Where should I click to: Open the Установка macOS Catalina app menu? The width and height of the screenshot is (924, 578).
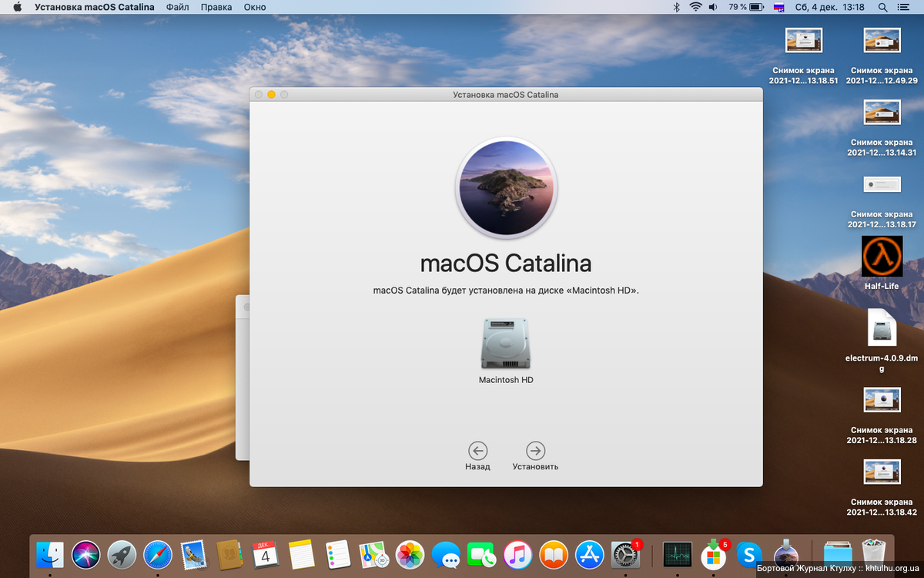pos(94,7)
